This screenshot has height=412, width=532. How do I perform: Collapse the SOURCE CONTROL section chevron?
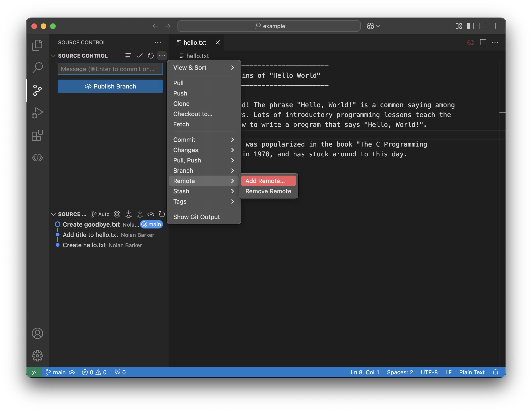[x=53, y=56]
